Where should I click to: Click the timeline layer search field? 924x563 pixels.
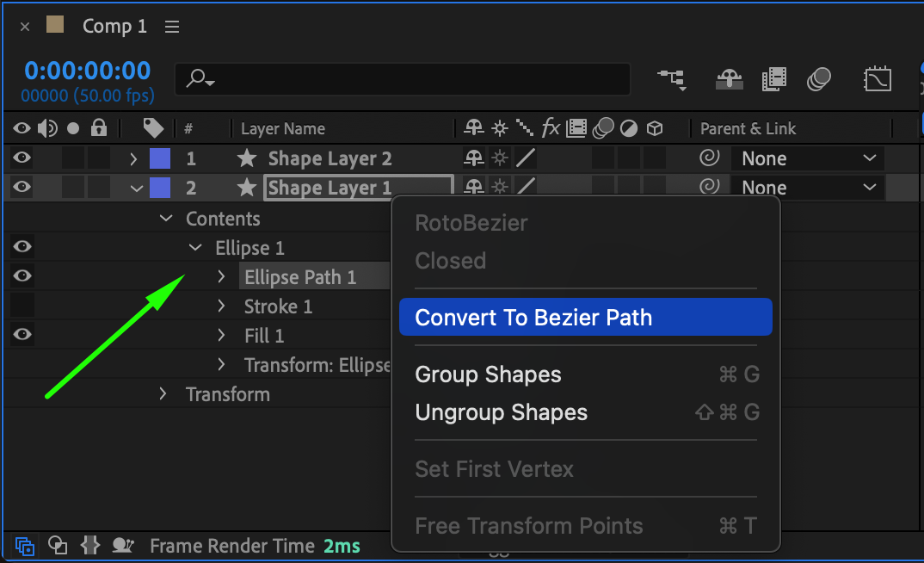point(403,79)
